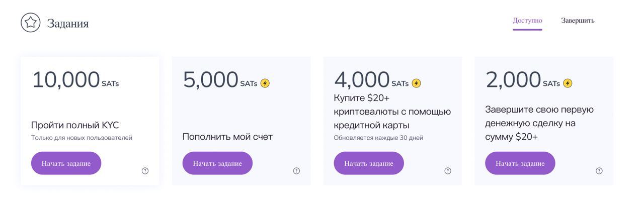Screen dimensions: 644x201
Task: Switch to the Доступно tab
Action: (x=527, y=21)
